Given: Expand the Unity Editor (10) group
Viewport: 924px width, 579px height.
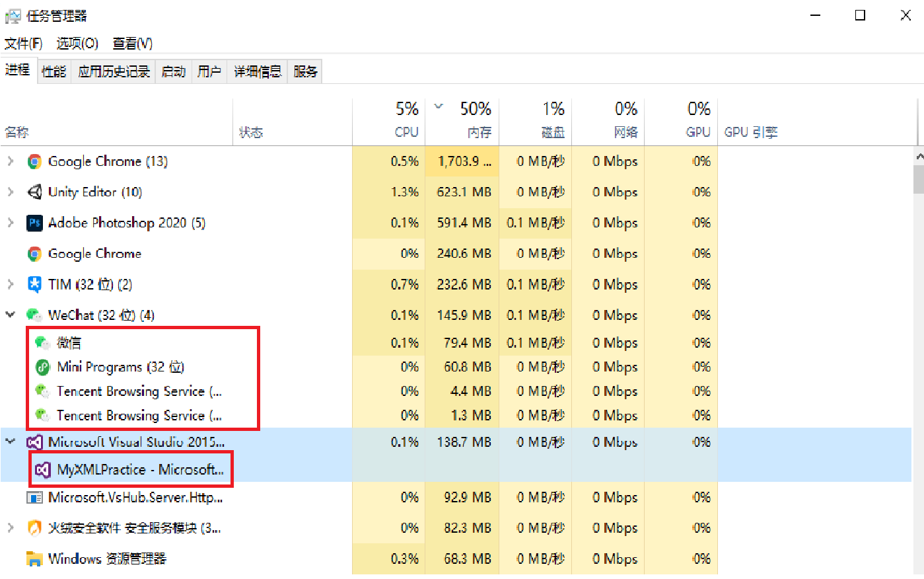Looking at the screenshot, I should point(11,192).
